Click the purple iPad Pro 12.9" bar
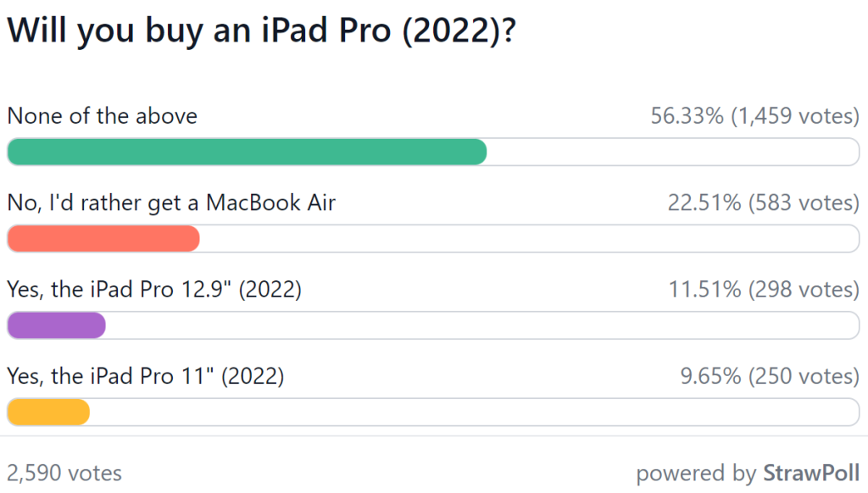Screen dimensions: 868x493 pyautogui.click(x=55, y=324)
